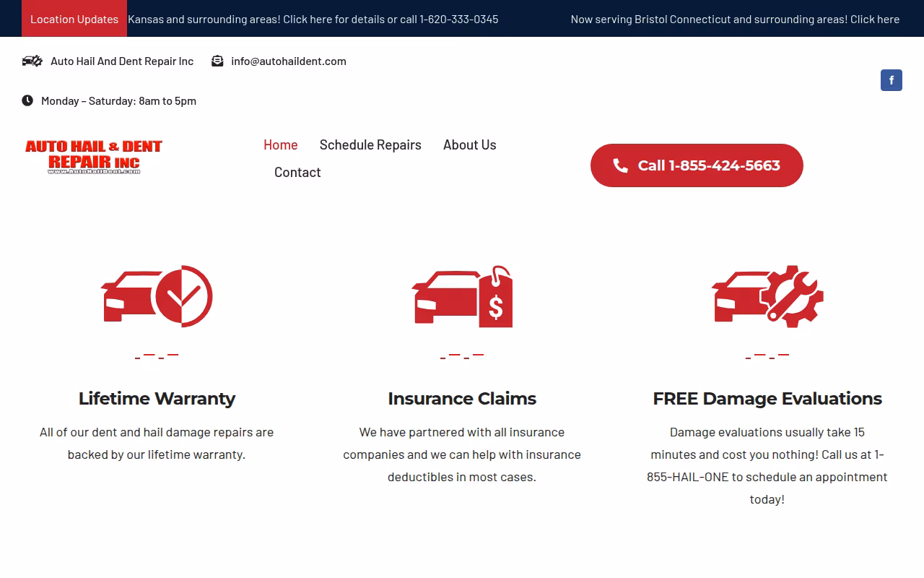
Task: Open Kansas location ticker message
Action: coord(313,19)
